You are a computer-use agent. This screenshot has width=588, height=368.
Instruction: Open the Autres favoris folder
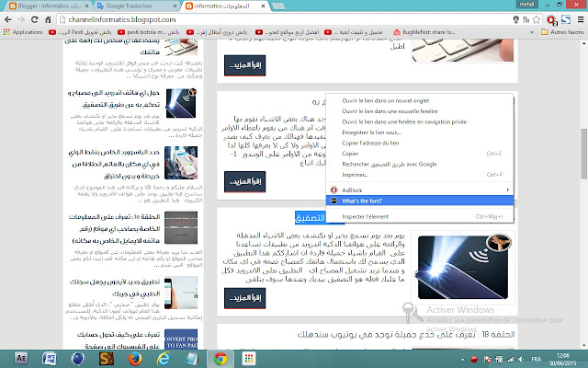pos(562,32)
